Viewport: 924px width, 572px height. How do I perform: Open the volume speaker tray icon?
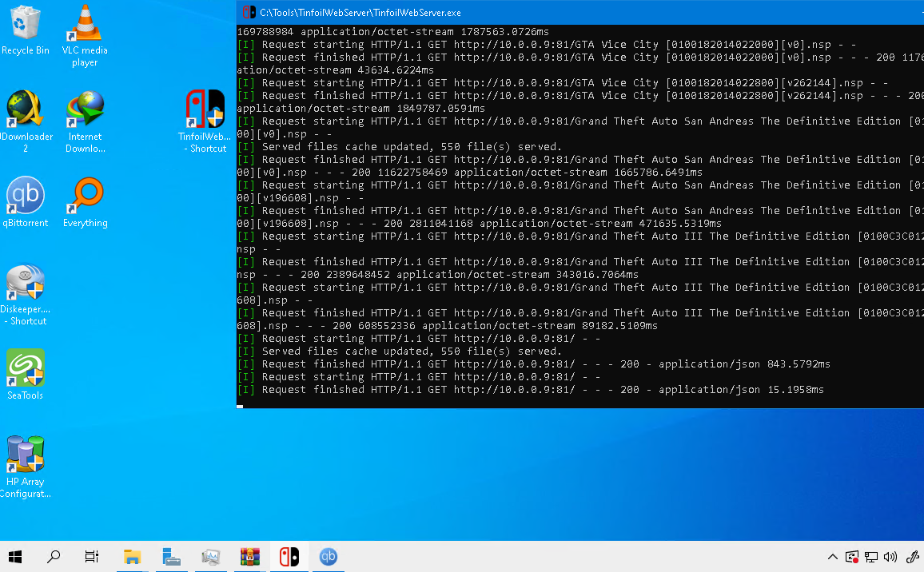(x=890, y=557)
